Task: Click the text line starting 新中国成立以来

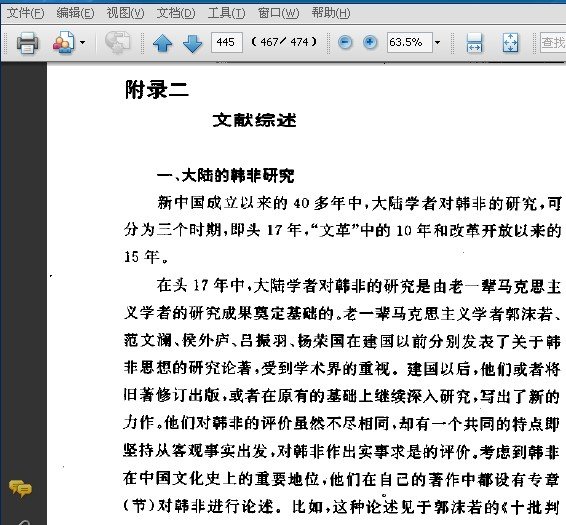Action: pyautogui.click(x=359, y=203)
